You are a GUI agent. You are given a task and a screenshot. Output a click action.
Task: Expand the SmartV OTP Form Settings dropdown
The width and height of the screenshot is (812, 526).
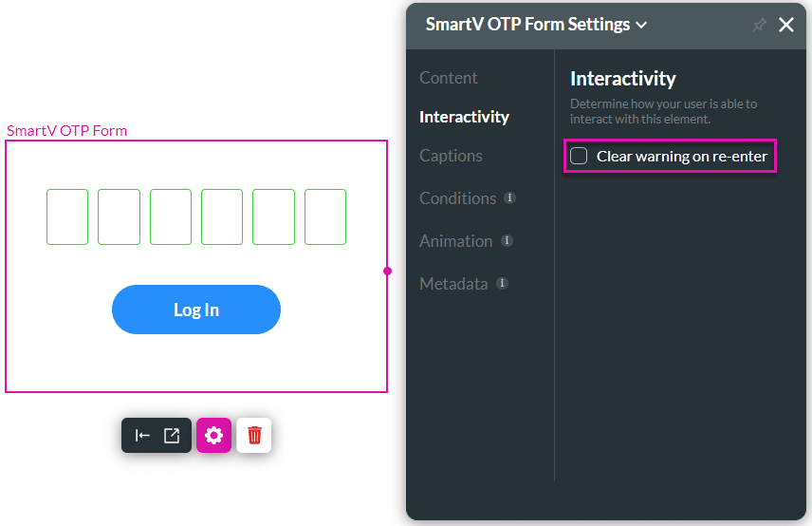point(641,25)
